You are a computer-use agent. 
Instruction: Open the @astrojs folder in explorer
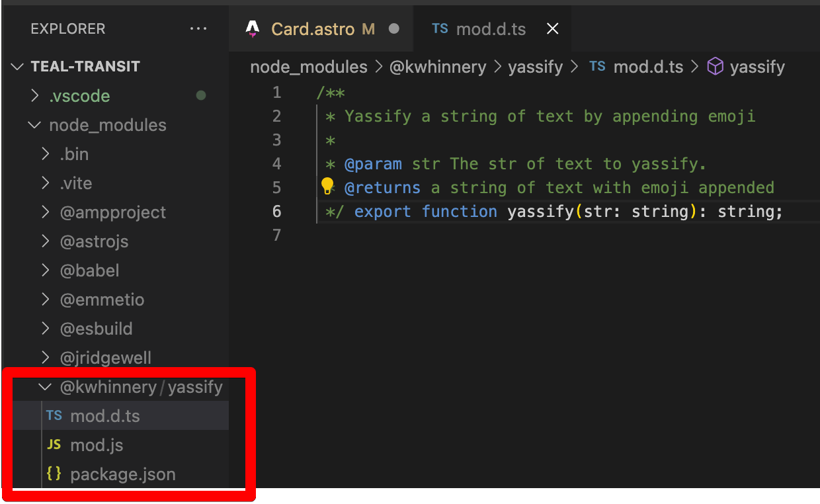tap(94, 241)
